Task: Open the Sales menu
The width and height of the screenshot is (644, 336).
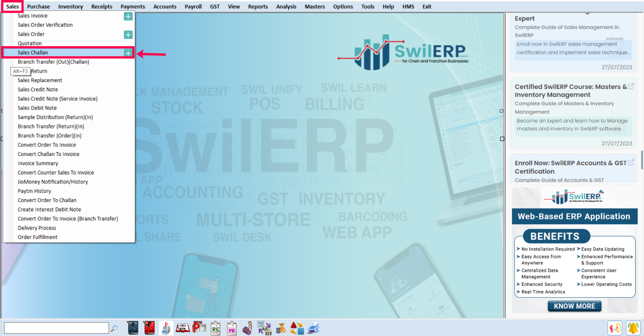Action: 12,6
